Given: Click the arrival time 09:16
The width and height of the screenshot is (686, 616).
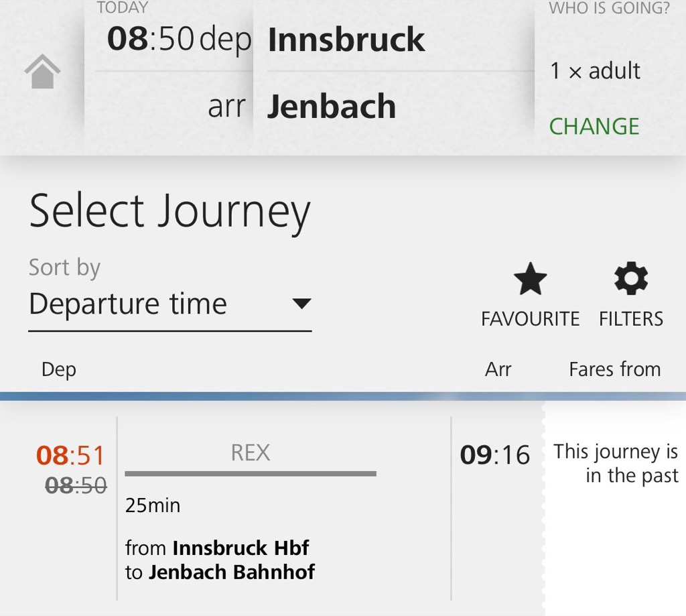Looking at the screenshot, I should [x=494, y=456].
